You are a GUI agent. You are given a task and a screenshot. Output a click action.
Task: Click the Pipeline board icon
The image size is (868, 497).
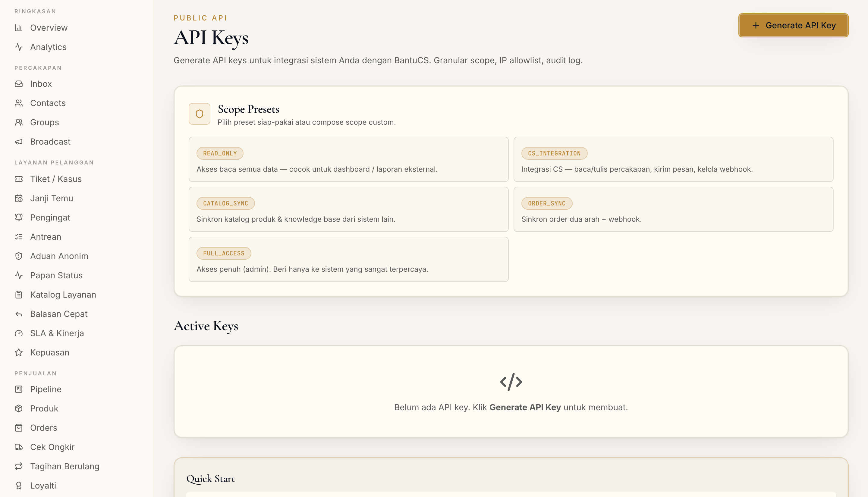(x=19, y=389)
